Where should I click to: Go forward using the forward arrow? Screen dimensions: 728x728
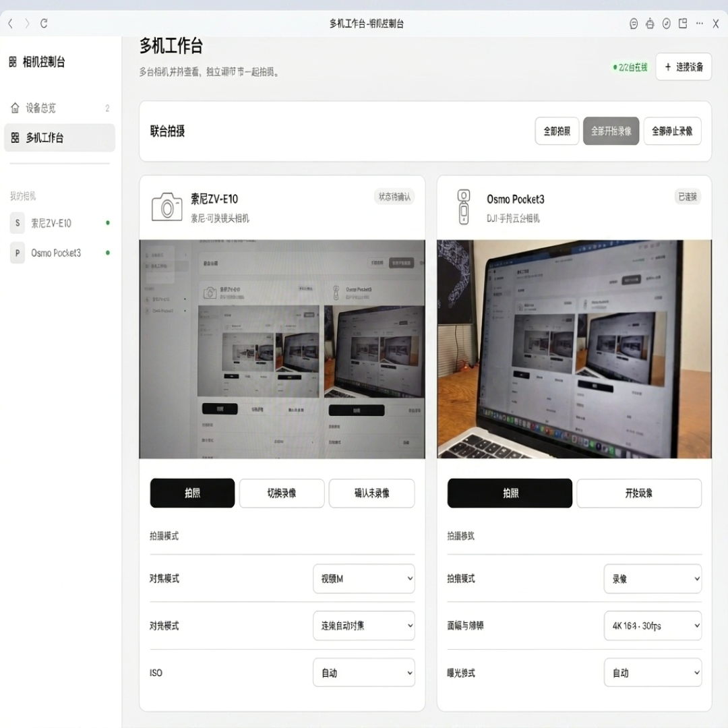click(27, 23)
